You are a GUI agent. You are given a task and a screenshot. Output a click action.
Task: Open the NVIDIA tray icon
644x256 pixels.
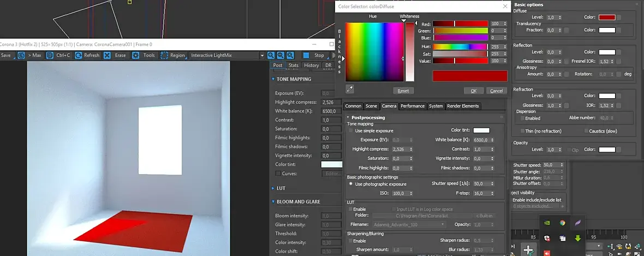(547, 223)
